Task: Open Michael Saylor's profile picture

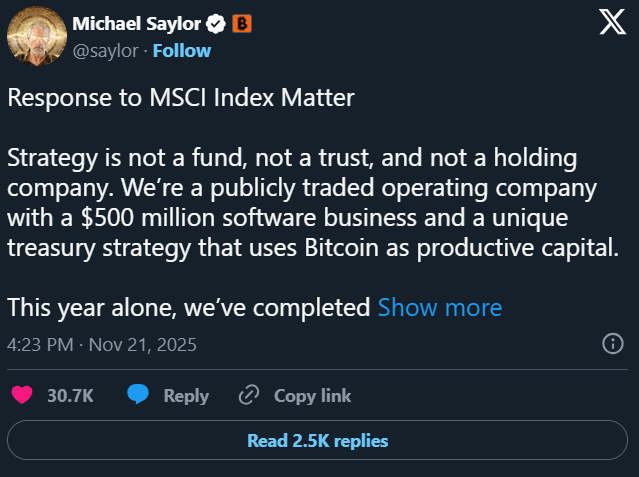Action: click(x=36, y=37)
